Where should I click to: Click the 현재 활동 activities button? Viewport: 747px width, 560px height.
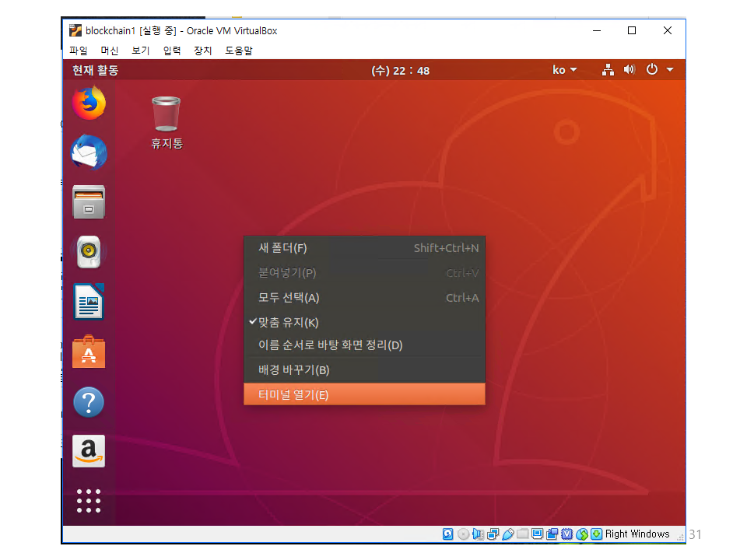tap(95, 71)
